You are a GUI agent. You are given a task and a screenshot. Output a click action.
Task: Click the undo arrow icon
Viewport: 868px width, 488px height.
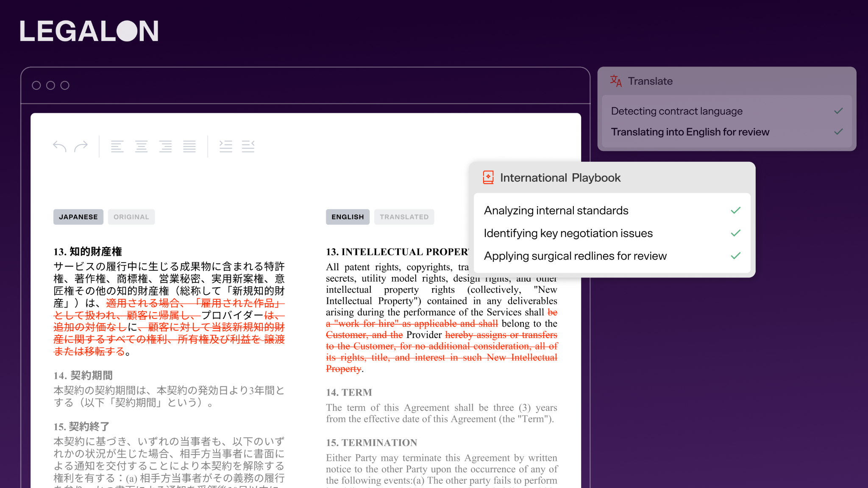(x=60, y=147)
